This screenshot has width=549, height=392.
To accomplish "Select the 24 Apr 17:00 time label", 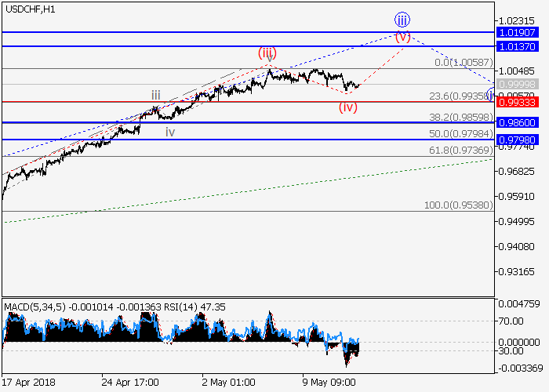I will (129, 383).
